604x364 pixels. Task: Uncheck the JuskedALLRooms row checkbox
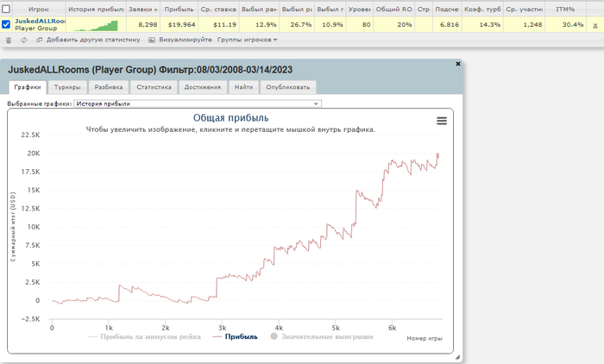click(7, 24)
